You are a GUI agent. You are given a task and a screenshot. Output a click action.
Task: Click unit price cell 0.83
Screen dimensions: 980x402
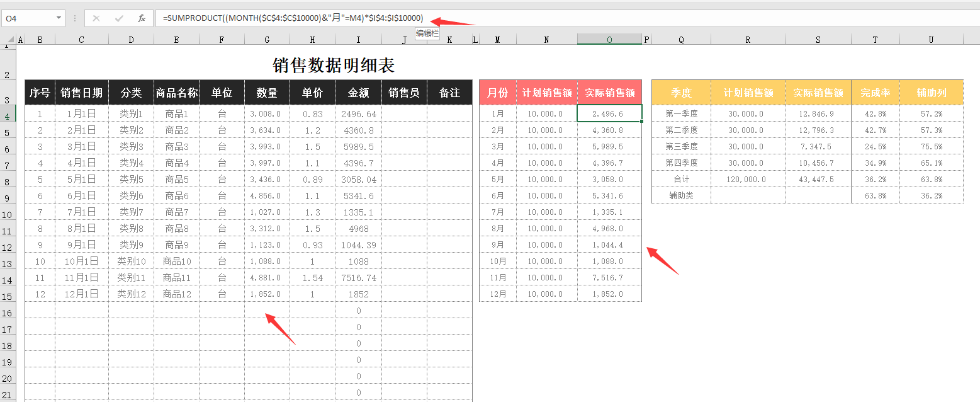313,113
